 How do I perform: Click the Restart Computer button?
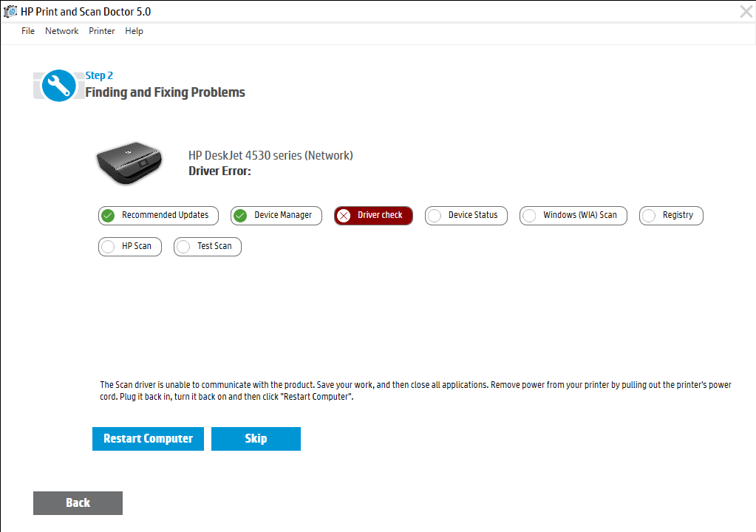click(148, 438)
